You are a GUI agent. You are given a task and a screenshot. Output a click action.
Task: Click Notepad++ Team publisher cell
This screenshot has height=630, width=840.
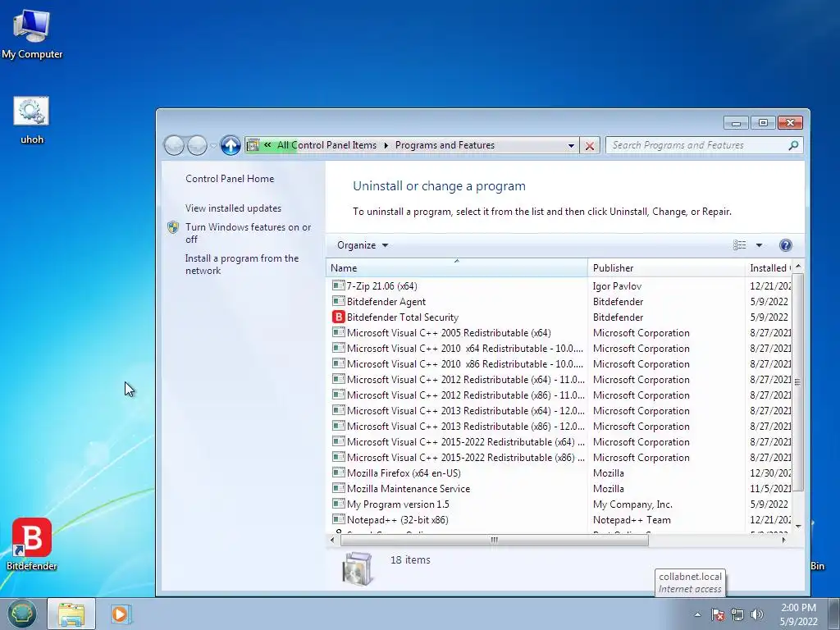[x=632, y=519]
